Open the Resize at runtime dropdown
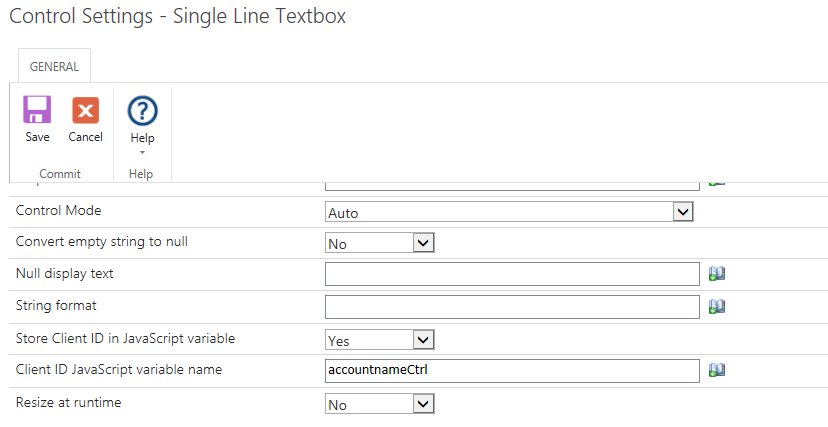 (x=380, y=404)
